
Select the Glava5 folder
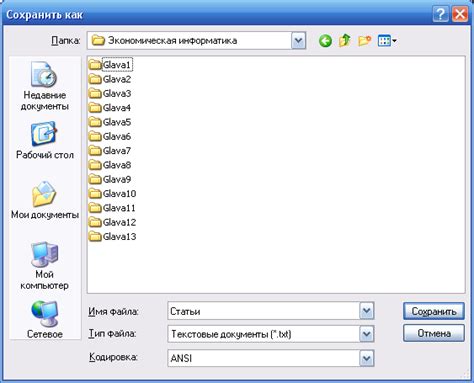coord(110,122)
